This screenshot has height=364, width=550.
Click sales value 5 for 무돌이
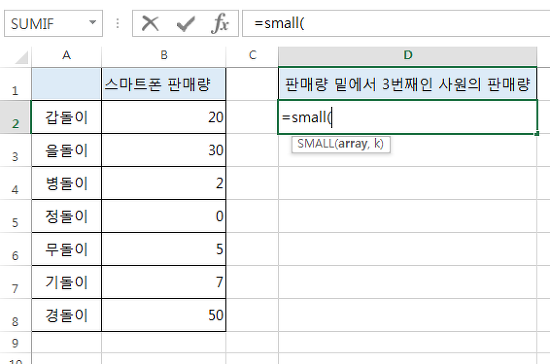[163, 249]
